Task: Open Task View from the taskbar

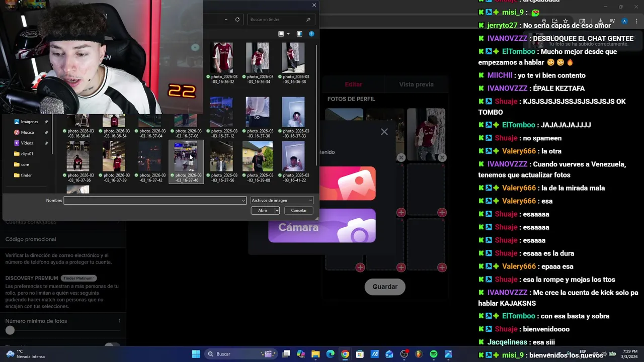Action: tap(286, 354)
